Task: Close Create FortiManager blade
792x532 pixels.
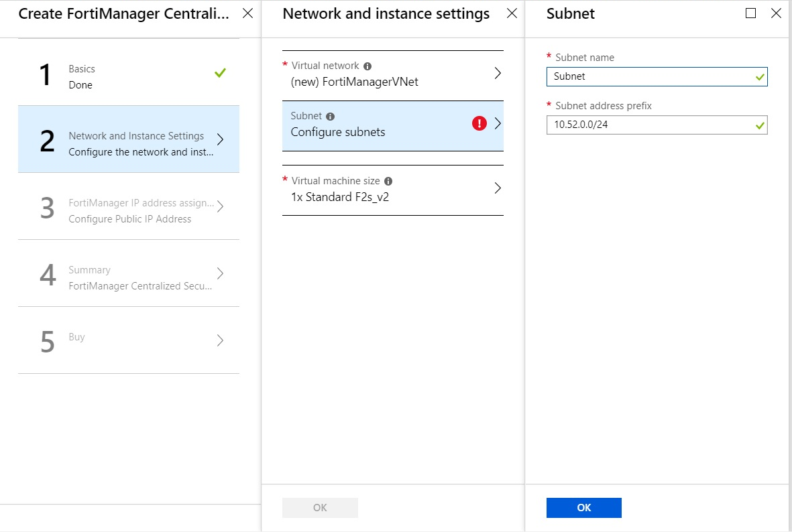Action: pyautogui.click(x=247, y=13)
